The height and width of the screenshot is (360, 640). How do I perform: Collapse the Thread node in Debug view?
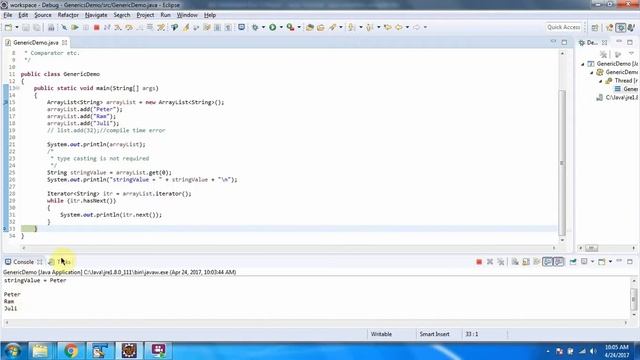601,81
